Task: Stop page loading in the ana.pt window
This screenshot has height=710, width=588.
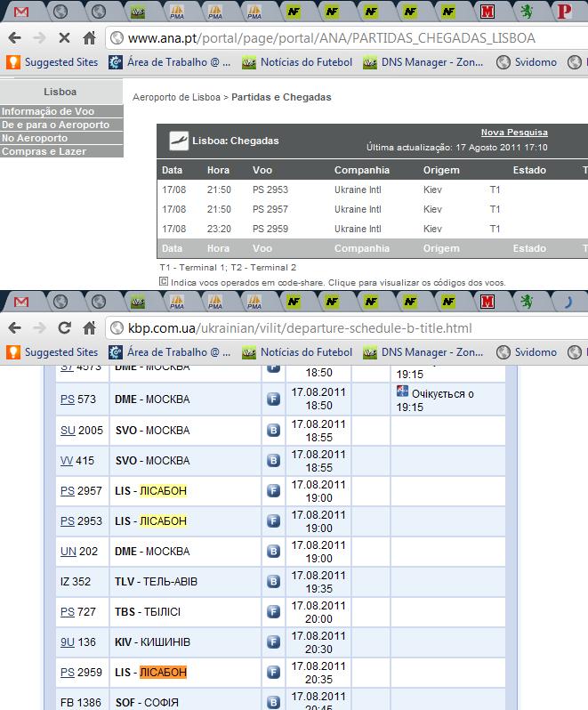Action: [64, 38]
